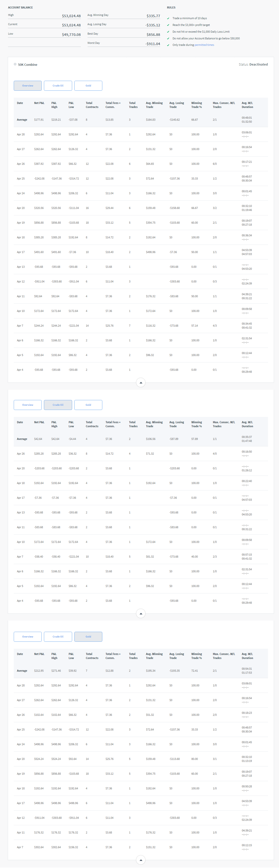Click Overview in the middle tab row where Crude Oil is highlighted
Image resolution: width=279 pixels, height=868 pixels.
[28, 405]
